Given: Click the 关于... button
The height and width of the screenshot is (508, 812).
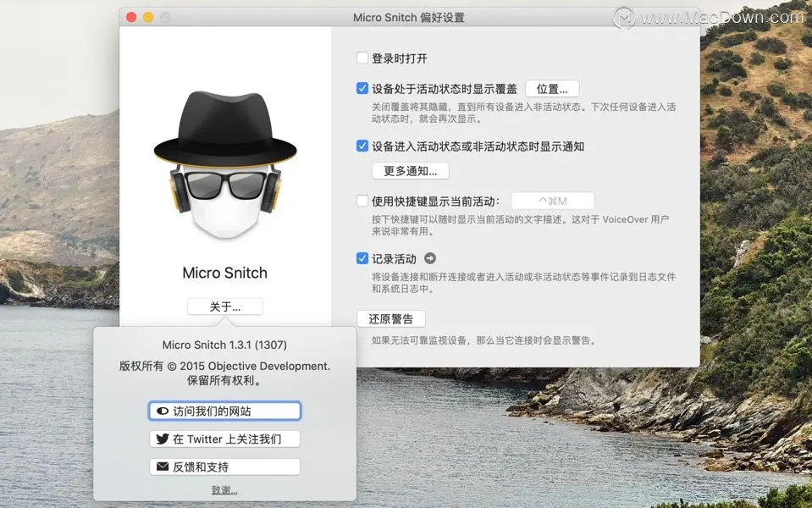Looking at the screenshot, I should (x=224, y=306).
